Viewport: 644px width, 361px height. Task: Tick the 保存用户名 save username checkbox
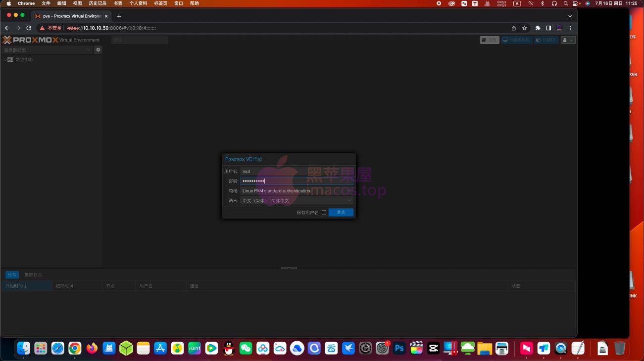[324, 213]
